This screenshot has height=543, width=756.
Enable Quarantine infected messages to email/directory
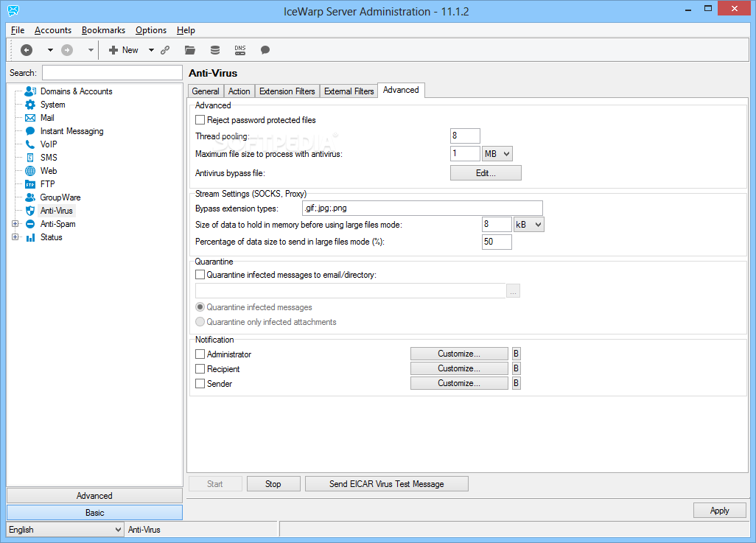200,275
